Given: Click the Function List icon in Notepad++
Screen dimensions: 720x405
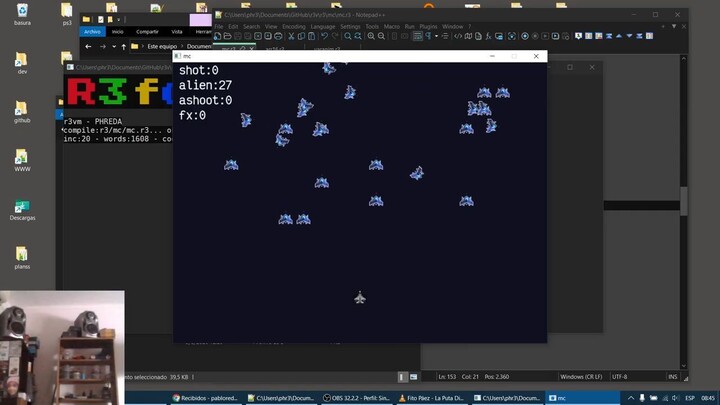Looking at the screenshot, I should [x=489, y=36].
